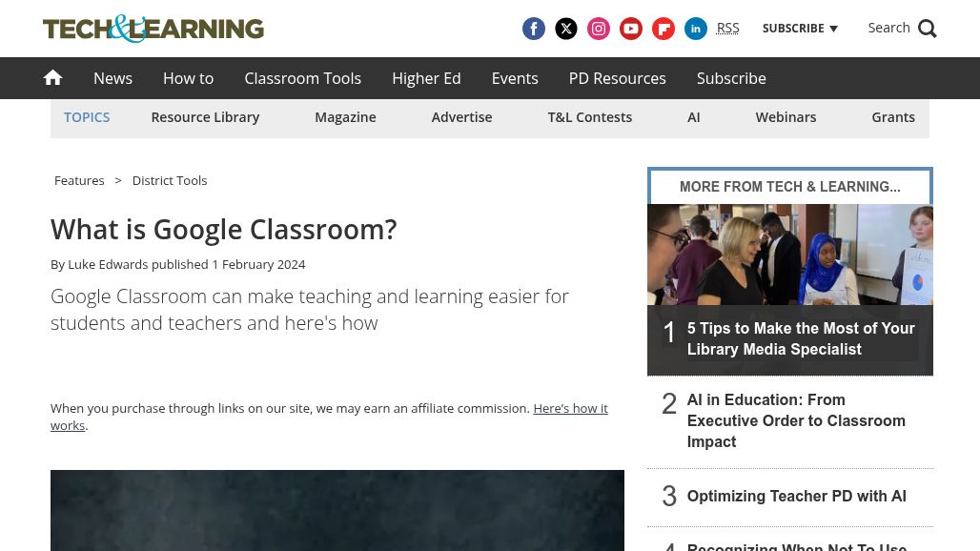Image resolution: width=980 pixels, height=551 pixels.
Task: Click the District Tools breadcrumb link
Action: [x=170, y=180]
